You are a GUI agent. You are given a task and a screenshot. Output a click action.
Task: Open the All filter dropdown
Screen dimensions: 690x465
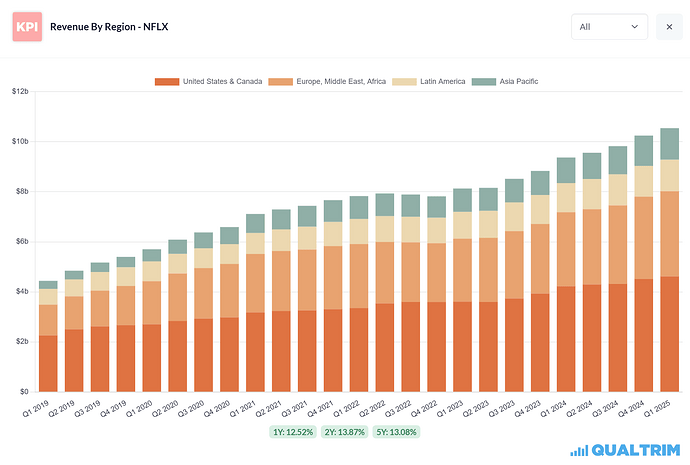point(609,27)
